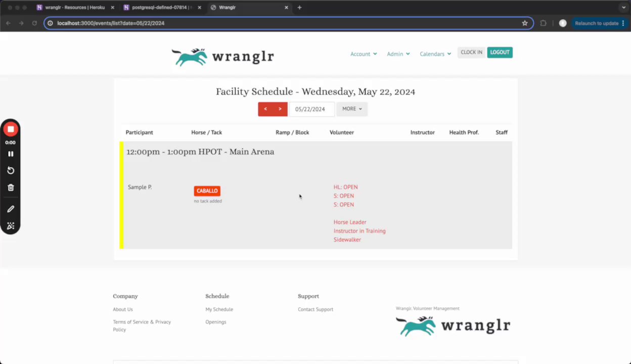The width and height of the screenshot is (631, 364).
Task: Click the 12:00pm - 1:00pm HPOT event title
Action: 200,152
